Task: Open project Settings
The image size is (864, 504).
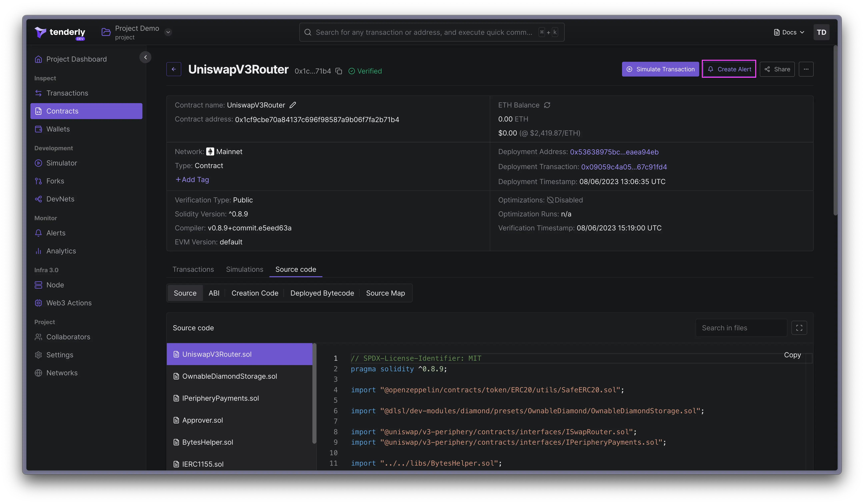Action: pyautogui.click(x=86, y=355)
